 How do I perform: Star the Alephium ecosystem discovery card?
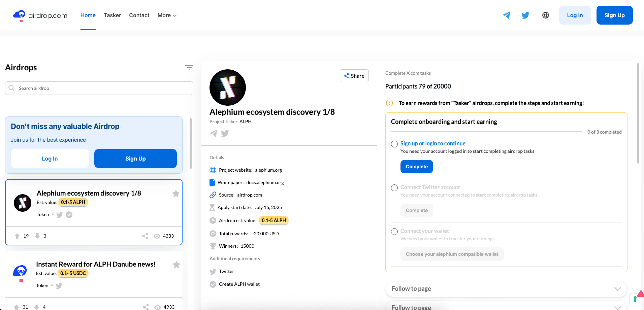click(x=175, y=194)
